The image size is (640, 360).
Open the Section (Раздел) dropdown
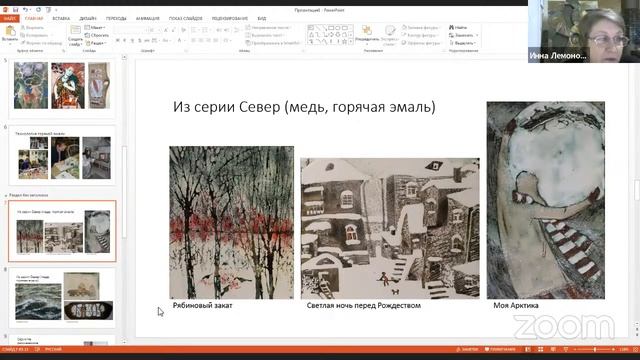point(96,43)
